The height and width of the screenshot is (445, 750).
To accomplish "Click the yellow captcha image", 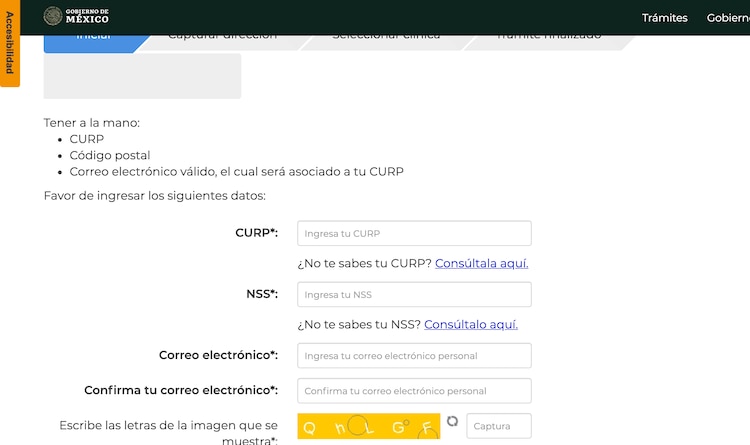I will point(368,426).
